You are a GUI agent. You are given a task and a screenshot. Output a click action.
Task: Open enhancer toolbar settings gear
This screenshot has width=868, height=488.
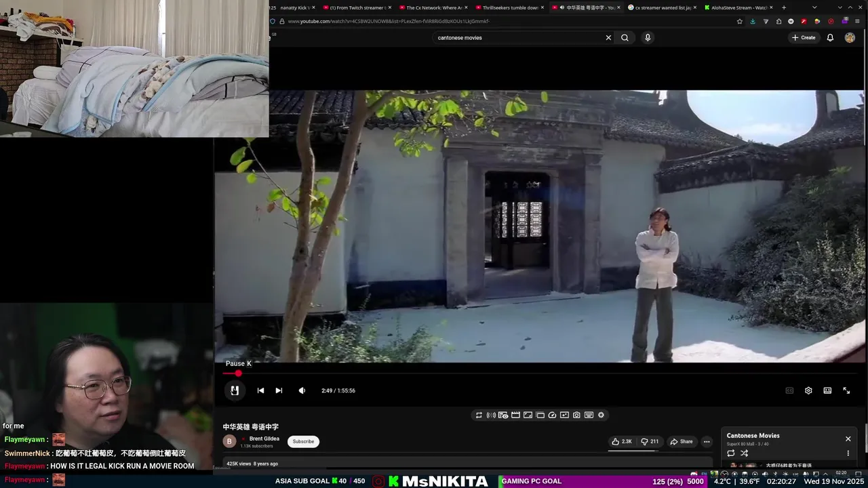[601, 415]
